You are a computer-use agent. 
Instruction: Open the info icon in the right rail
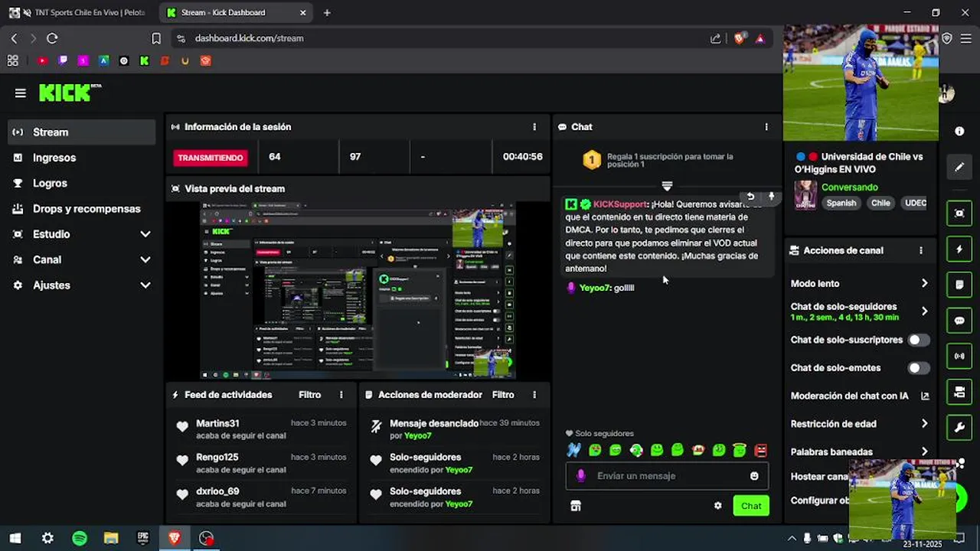point(959,132)
